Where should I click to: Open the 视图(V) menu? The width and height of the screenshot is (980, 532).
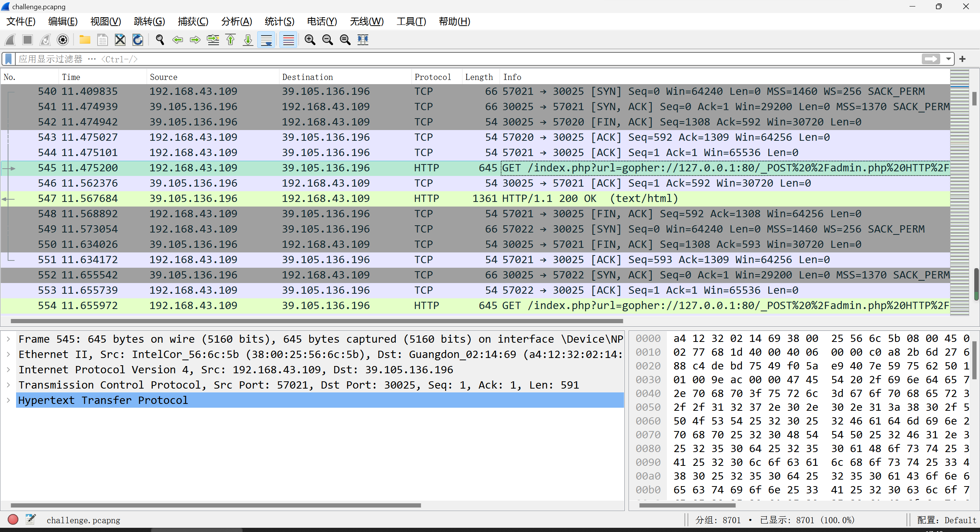106,21
